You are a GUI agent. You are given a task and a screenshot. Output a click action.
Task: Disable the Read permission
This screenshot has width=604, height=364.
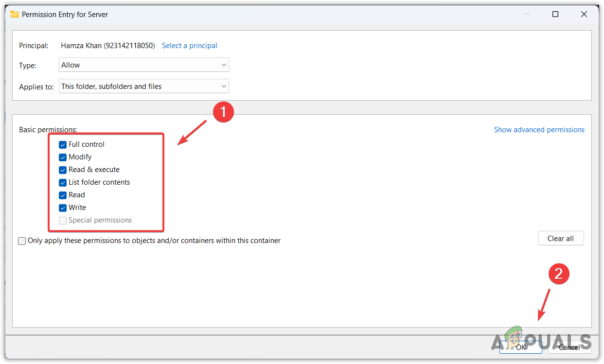[x=62, y=195]
